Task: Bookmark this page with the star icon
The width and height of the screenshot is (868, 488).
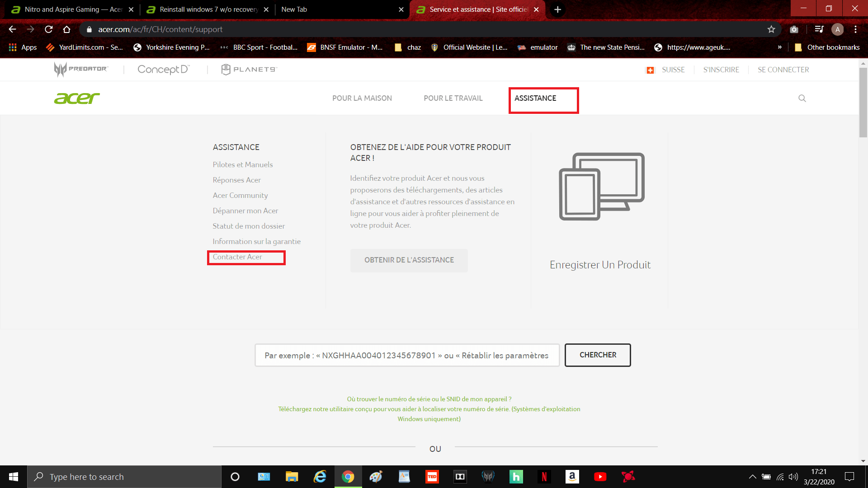Action: point(771,29)
